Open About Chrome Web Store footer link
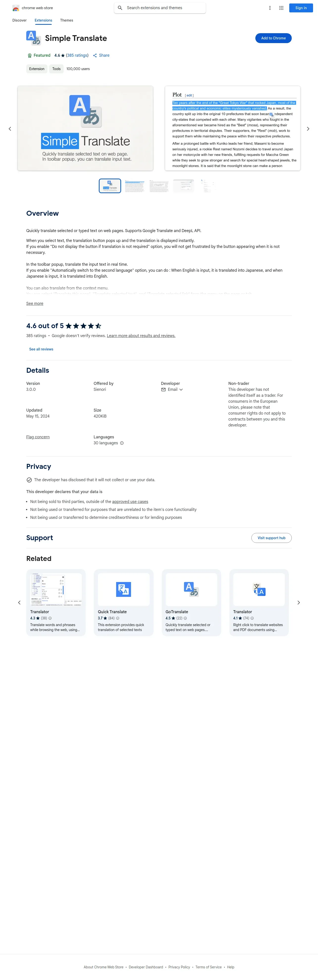Image resolution: width=318 pixels, height=980 pixels. click(104, 967)
